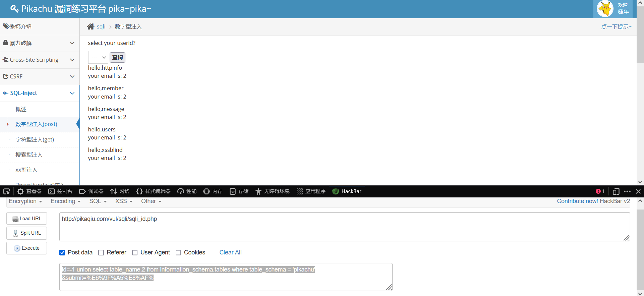Screen dimensions: 644x296
Task: Switch to the 无障碍环境 accessibility tab
Action: point(273,191)
